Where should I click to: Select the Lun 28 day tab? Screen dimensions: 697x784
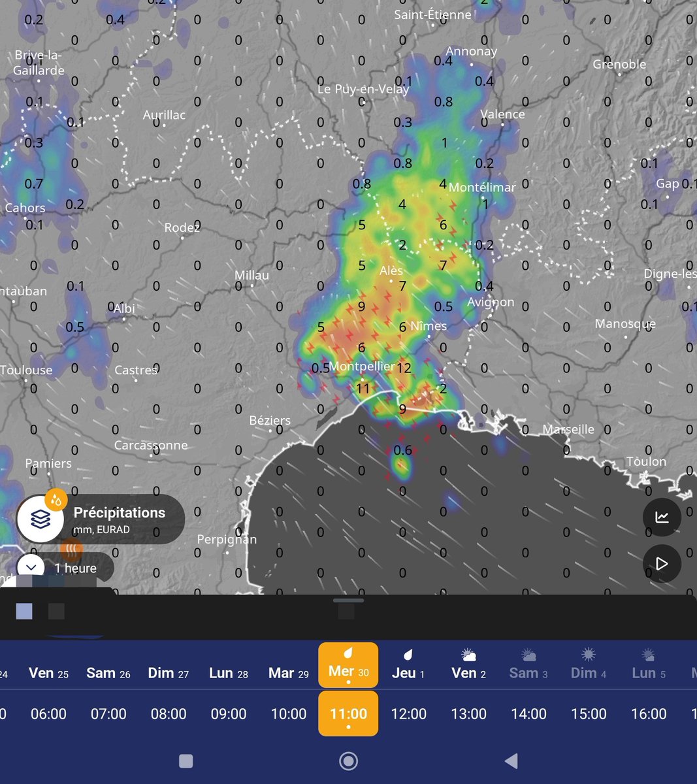[x=229, y=673]
